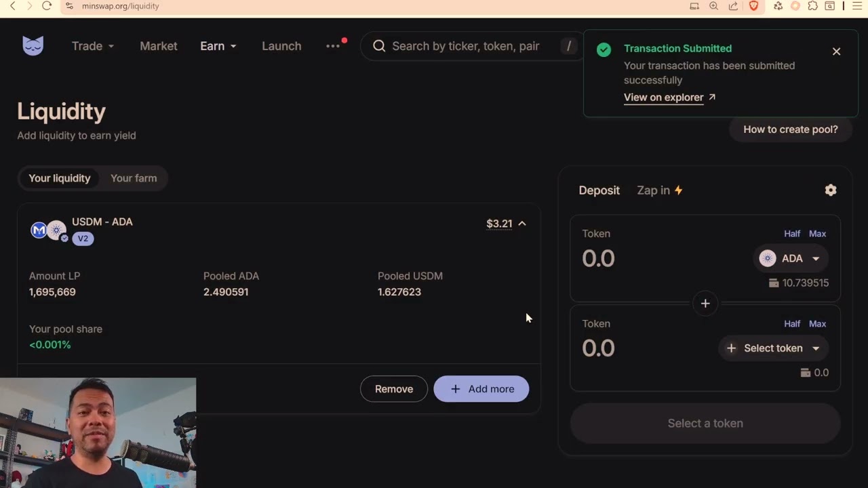Open the browser hamburger menu

coord(856,6)
